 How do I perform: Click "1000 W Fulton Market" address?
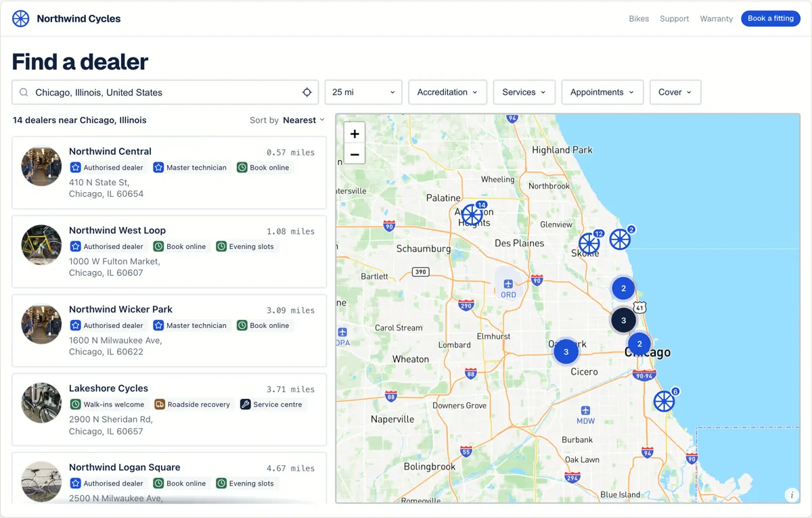coord(114,262)
